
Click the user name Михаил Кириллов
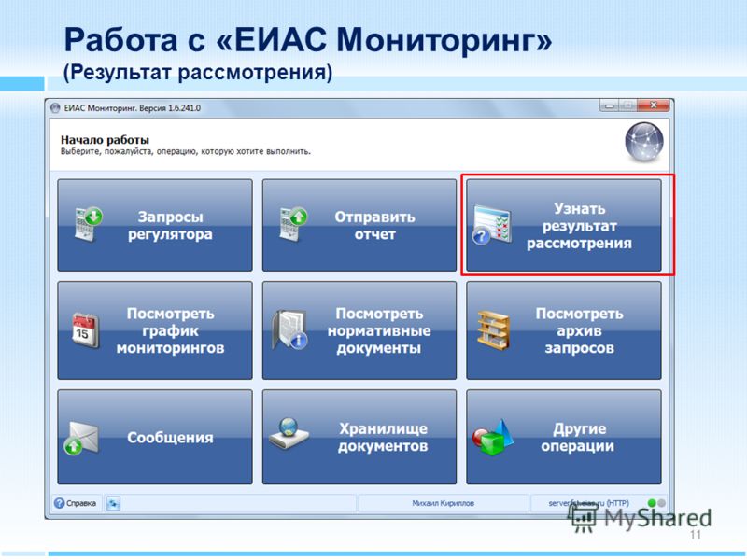tap(443, 503)
